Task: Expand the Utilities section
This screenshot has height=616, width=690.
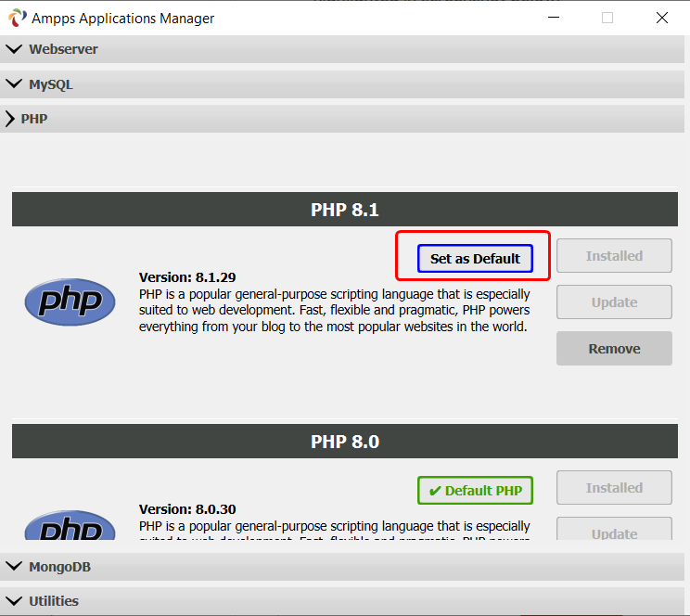Action: pyautogui.click(x=342, y=601)
